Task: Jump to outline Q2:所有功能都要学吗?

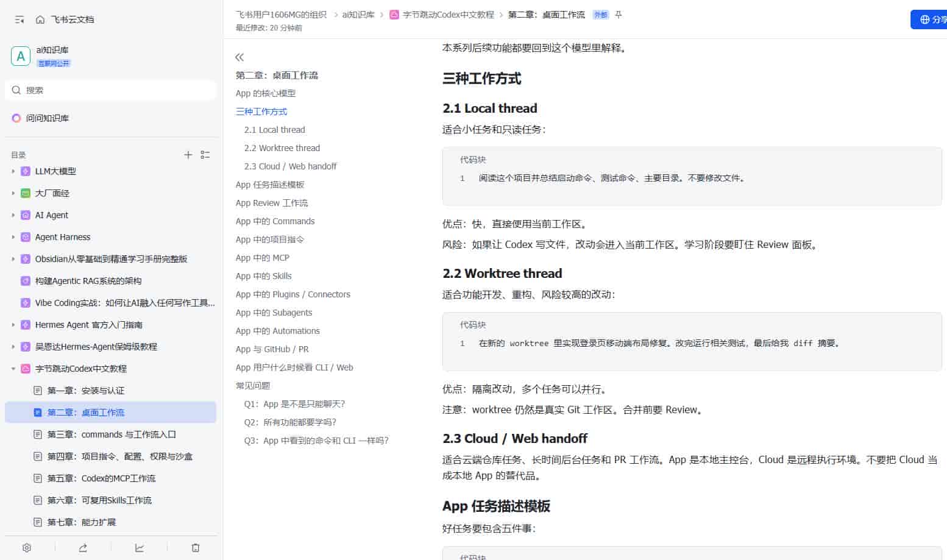Action: click(x=291, y=422)
